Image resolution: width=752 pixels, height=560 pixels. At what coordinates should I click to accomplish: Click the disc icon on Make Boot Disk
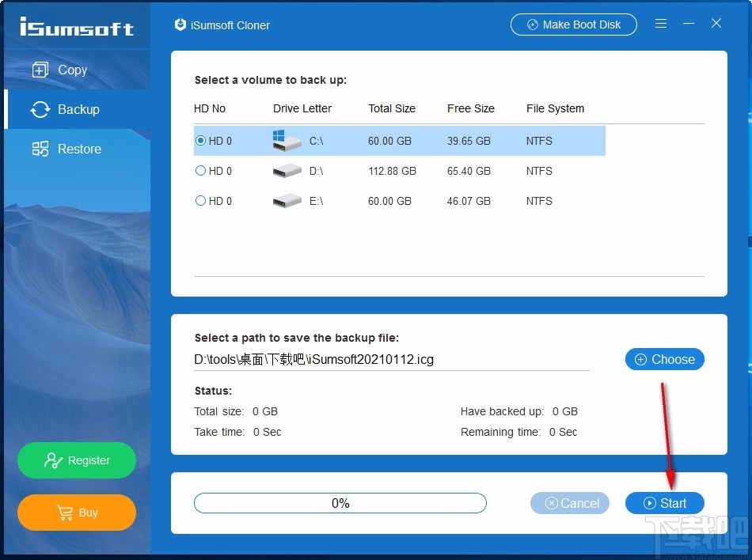tap(533, 25)
